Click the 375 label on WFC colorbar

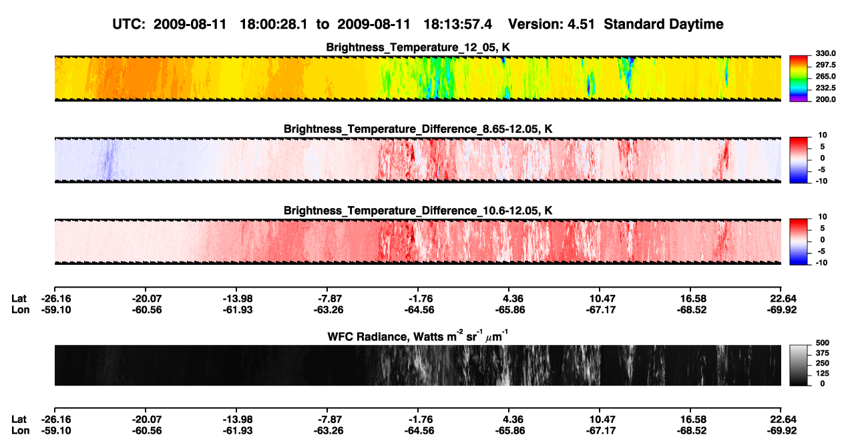coord(822,353)
